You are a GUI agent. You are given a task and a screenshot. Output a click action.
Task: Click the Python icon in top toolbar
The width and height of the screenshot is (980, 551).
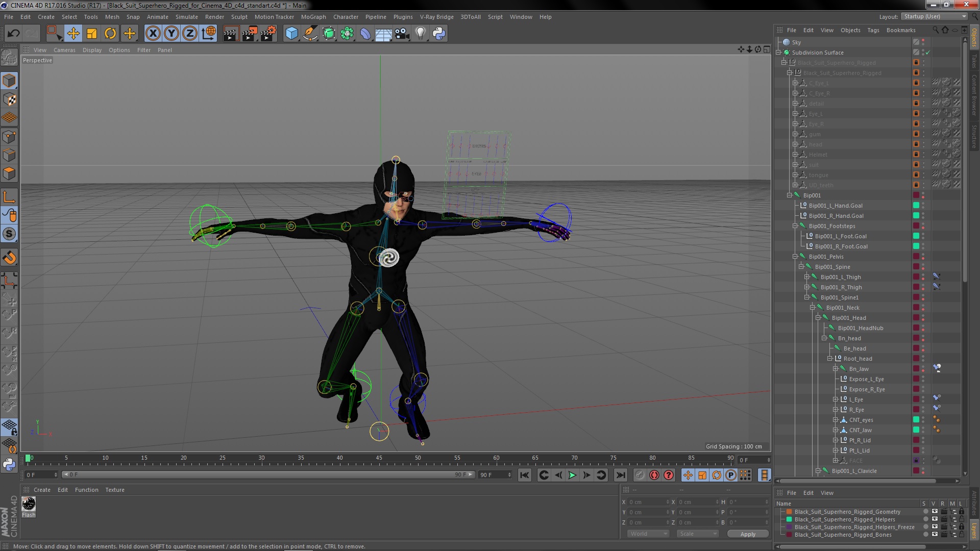pos(439,34)
